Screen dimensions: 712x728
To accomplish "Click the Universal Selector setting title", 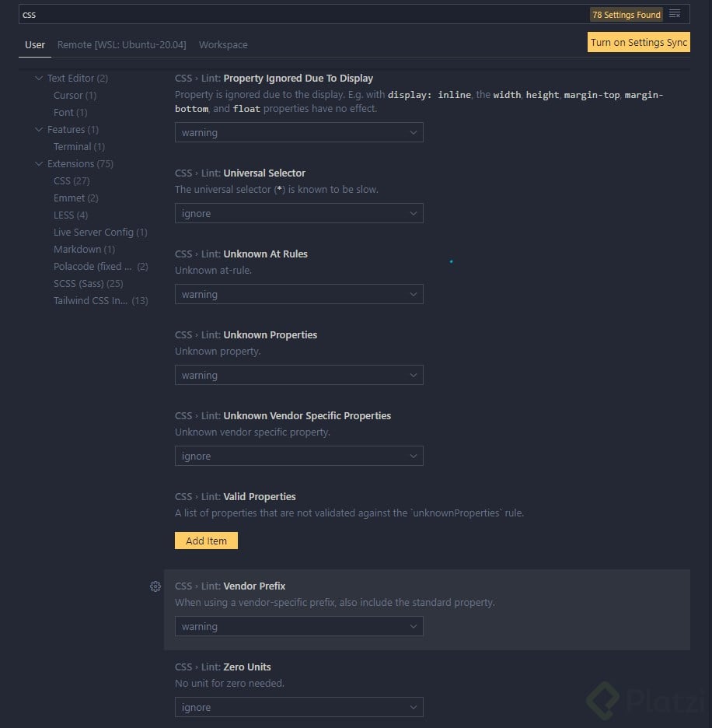I will pos(264,173).
